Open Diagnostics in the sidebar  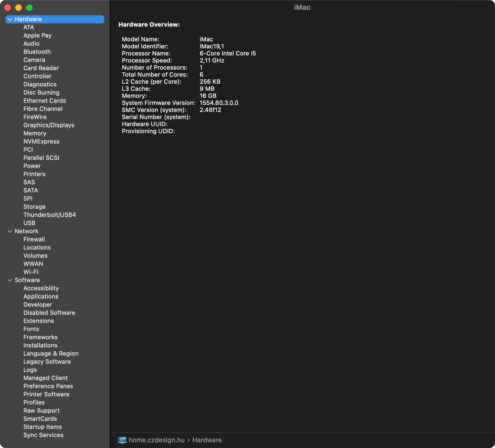click(x=40, y=85)
